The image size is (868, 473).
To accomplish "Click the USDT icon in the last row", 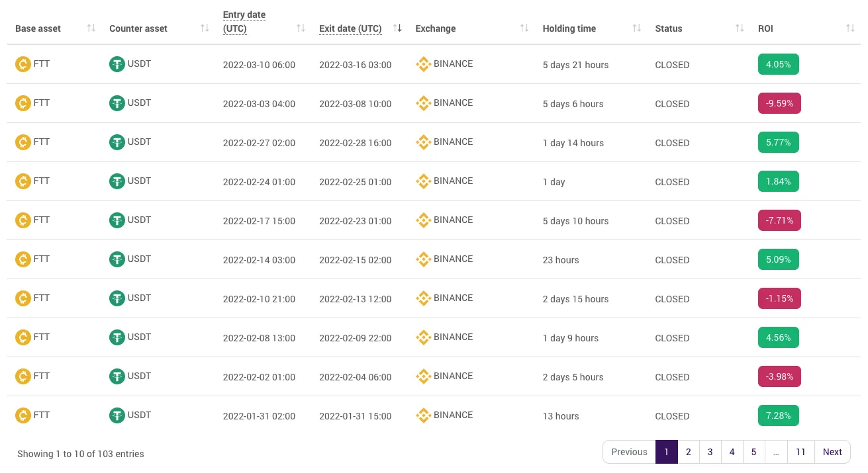I will [117, 415].
